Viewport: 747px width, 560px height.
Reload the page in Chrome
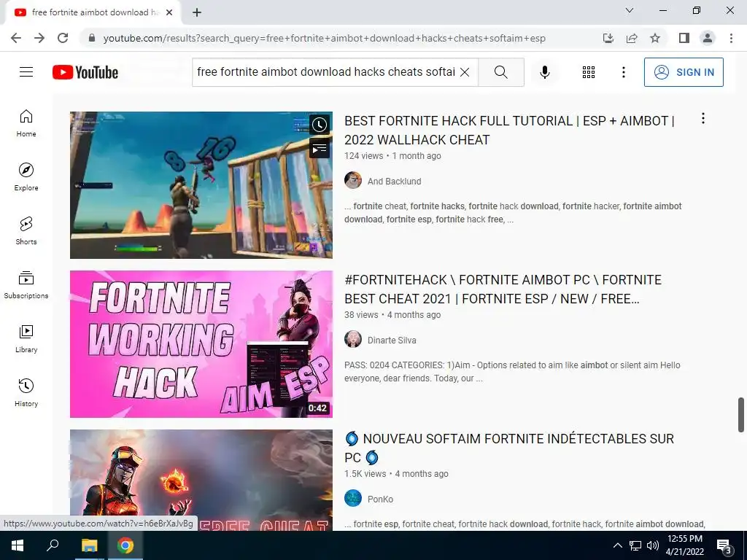[63, 38]
